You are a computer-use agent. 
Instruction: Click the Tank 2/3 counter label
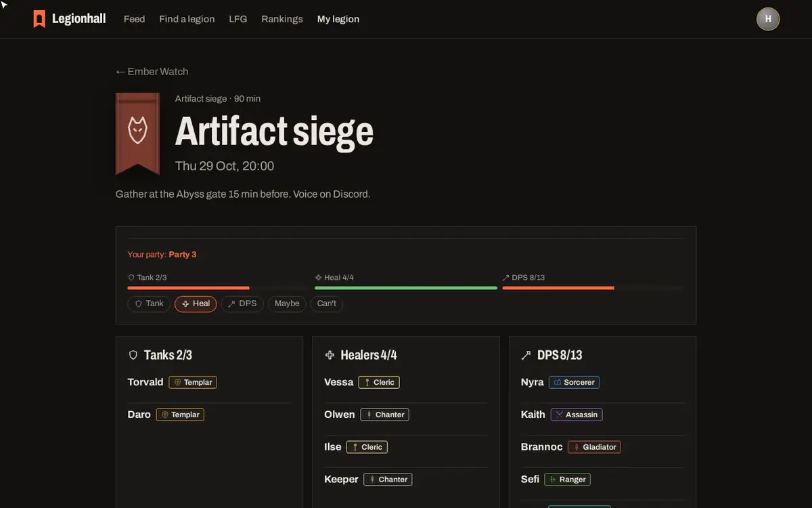(148, 278)
